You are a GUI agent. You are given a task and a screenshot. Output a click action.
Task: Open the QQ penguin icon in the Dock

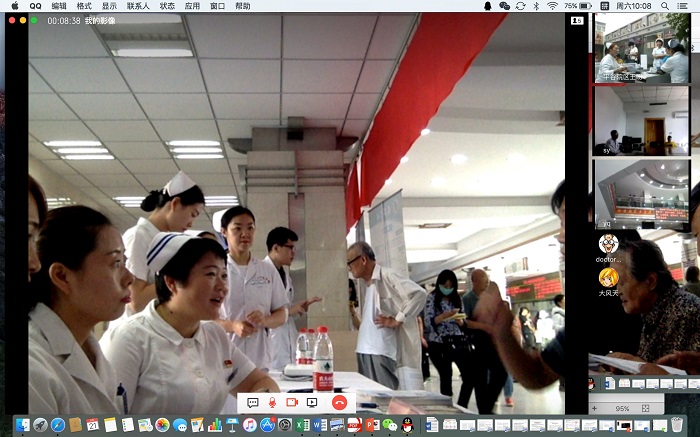click(406, 425)
